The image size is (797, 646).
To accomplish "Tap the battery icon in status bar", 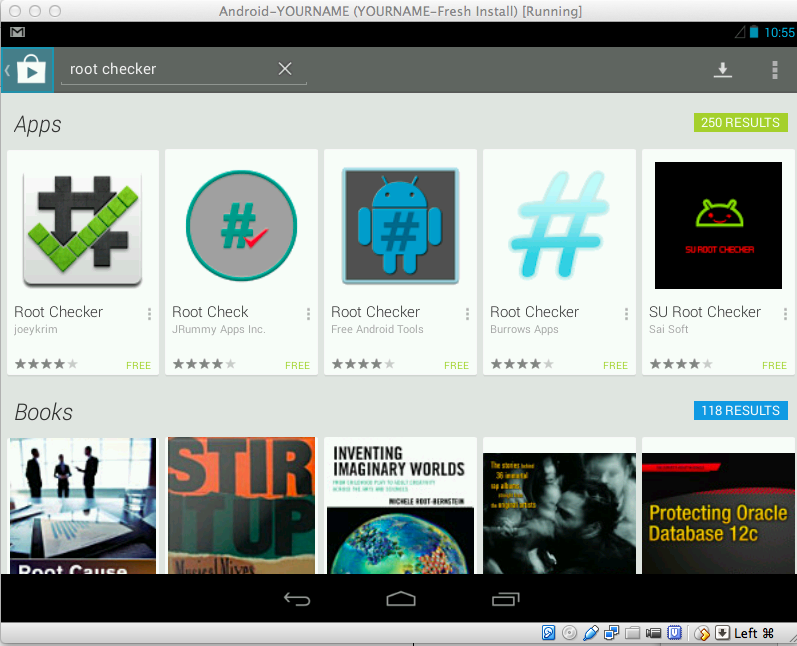I will [x=754, y=32].
